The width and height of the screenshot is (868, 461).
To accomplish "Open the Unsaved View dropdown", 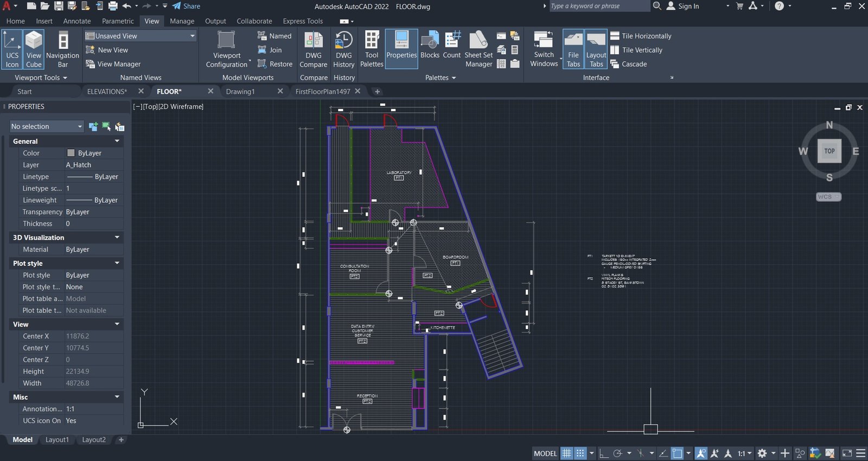I will click(140, 36).
